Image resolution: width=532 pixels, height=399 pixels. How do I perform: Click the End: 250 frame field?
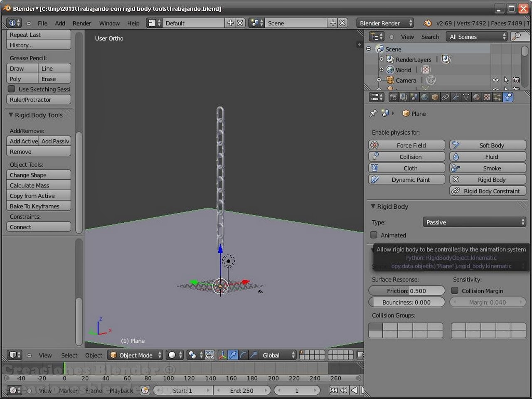(x=242, y=390)
